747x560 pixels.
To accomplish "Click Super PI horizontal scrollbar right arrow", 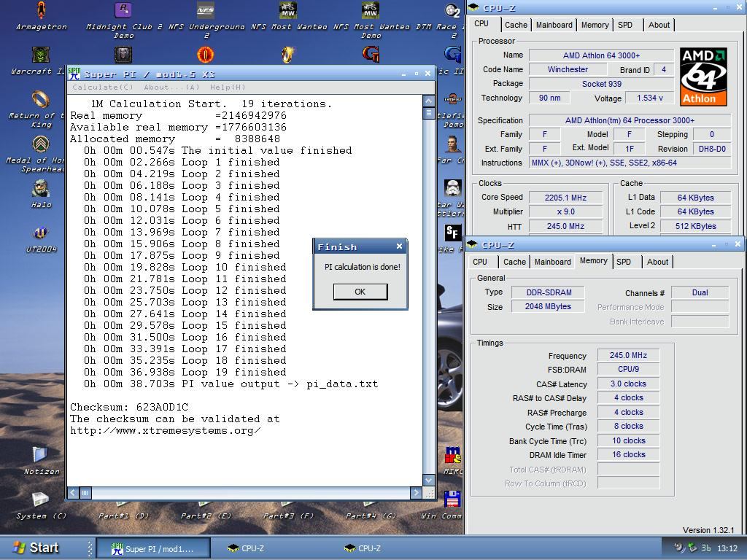I will coord(416,492).
